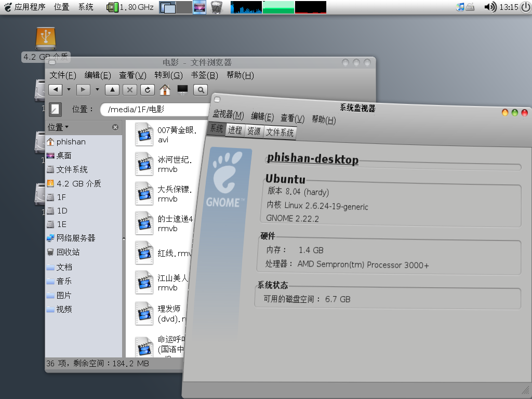Open the 帮助(H) menu in file browser
Viewport: 532px width, 399px height.
240,75
